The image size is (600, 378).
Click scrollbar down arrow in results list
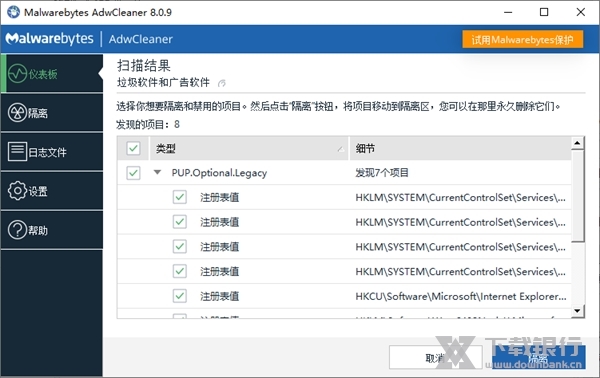577,311
